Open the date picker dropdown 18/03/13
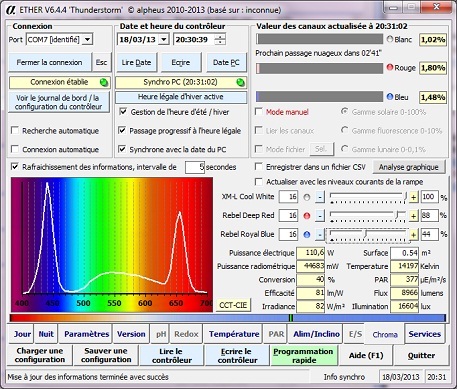The height and width of the screenshot is (389, 457). click(163, 39)
